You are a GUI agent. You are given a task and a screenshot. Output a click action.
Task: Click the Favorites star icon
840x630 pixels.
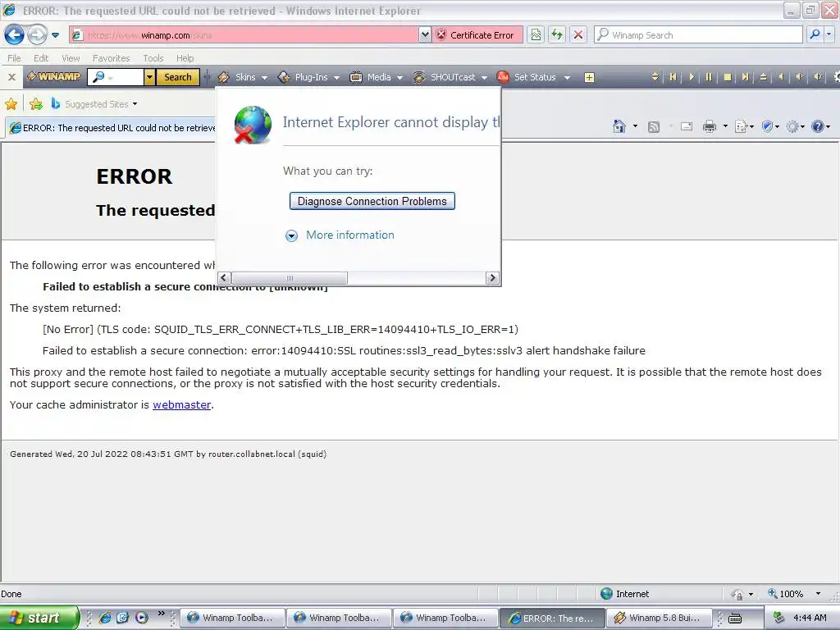[x=11, y=104]
